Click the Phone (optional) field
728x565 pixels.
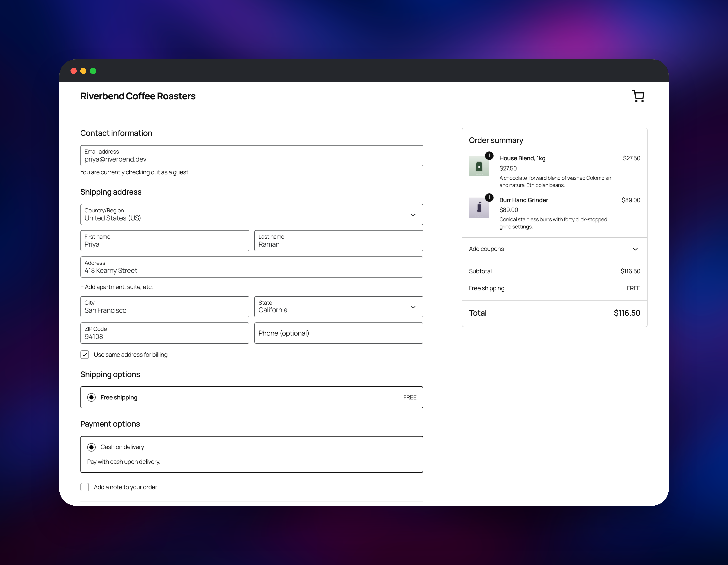pyautogui.click(x=339, y=333)
